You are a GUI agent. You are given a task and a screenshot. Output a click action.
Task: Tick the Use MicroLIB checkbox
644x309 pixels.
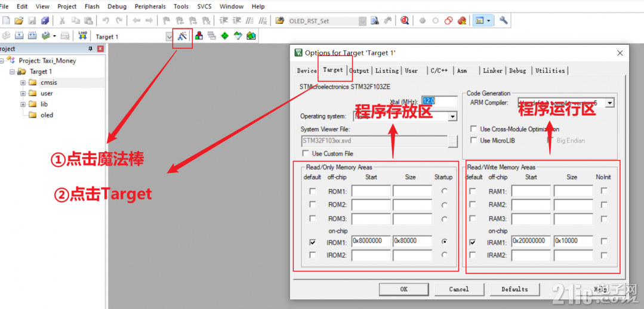point(473,140)
